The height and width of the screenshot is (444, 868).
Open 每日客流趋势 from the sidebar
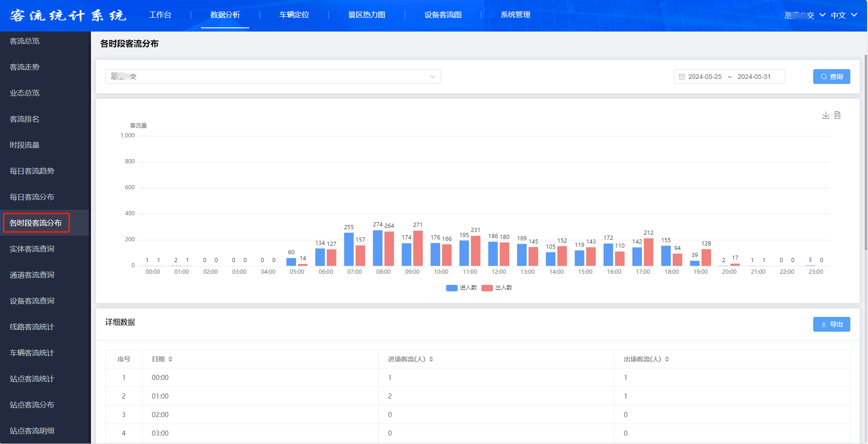pos(32,171)
